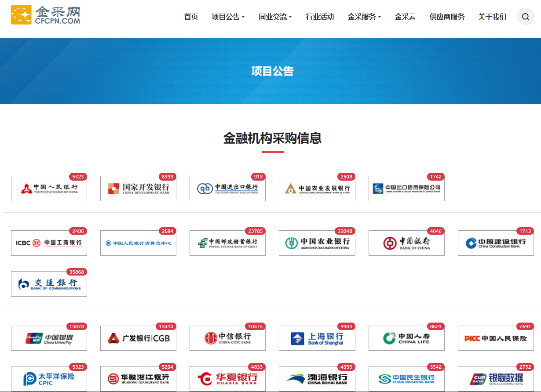Select the Agricultural Bank of China logo
The height and width of the screenshot is (392, 541).
[x=317, y=243]
